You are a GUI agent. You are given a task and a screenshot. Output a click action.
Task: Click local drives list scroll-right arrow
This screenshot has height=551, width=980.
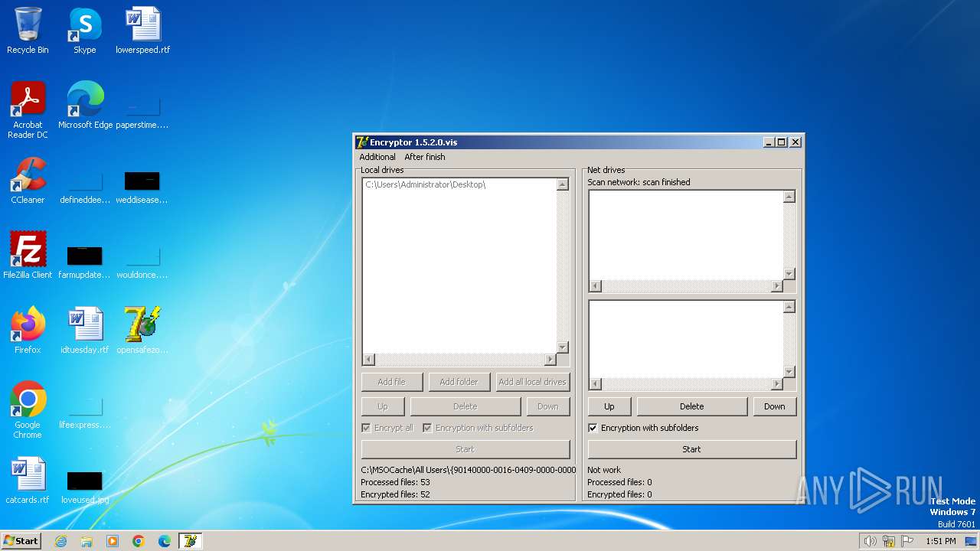(x=550, y=360)
